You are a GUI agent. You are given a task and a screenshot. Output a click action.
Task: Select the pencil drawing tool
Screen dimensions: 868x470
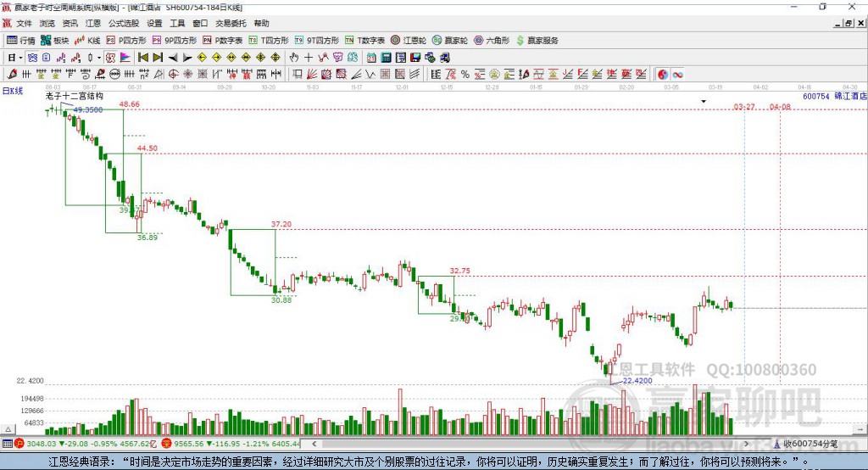point(12,75)
